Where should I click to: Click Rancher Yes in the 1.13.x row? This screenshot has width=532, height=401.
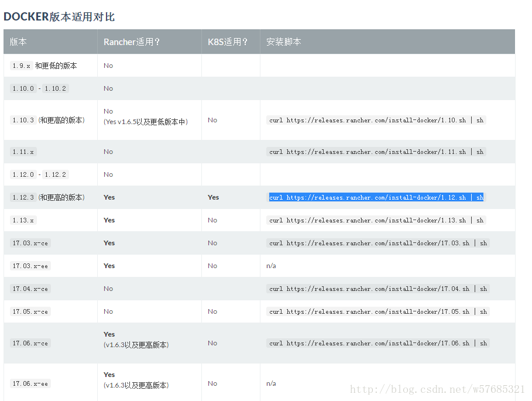[109, 220]
